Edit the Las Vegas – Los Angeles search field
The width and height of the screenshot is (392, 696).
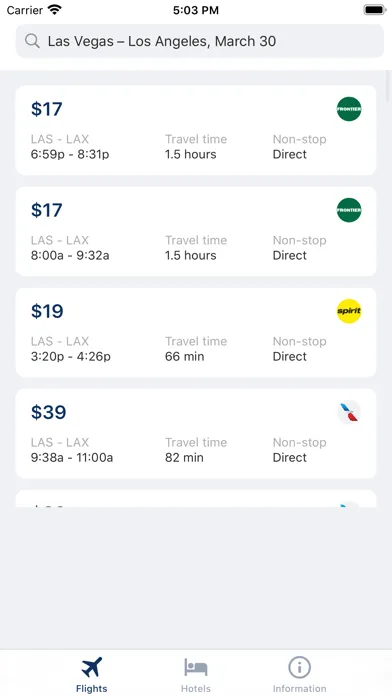(200, 41)
